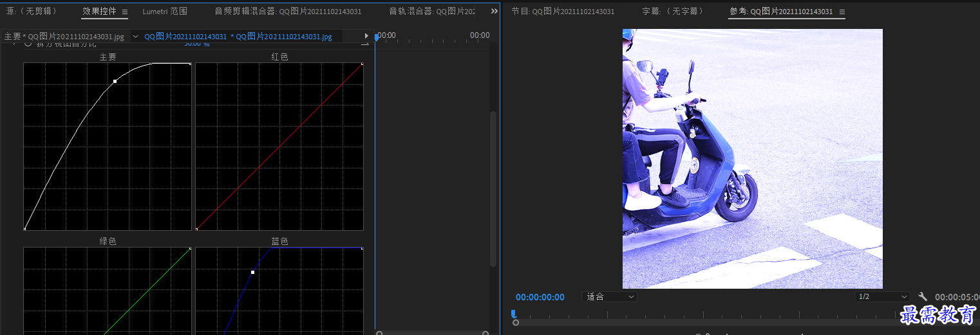Image resolution: width=980 pixels, height=335 pixels.
Task: Click the 00:00:05:00 duration timecode
Action: tap(956, 297)
